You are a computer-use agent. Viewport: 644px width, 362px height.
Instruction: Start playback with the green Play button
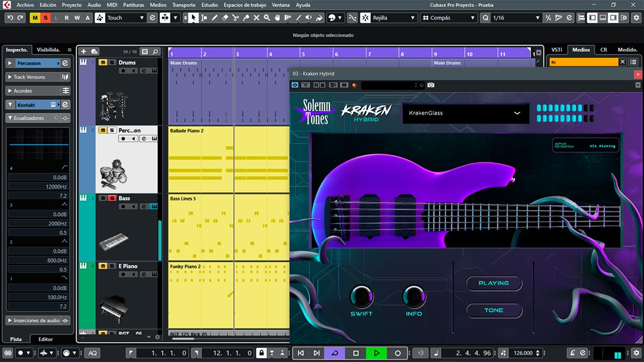(377, 353)
